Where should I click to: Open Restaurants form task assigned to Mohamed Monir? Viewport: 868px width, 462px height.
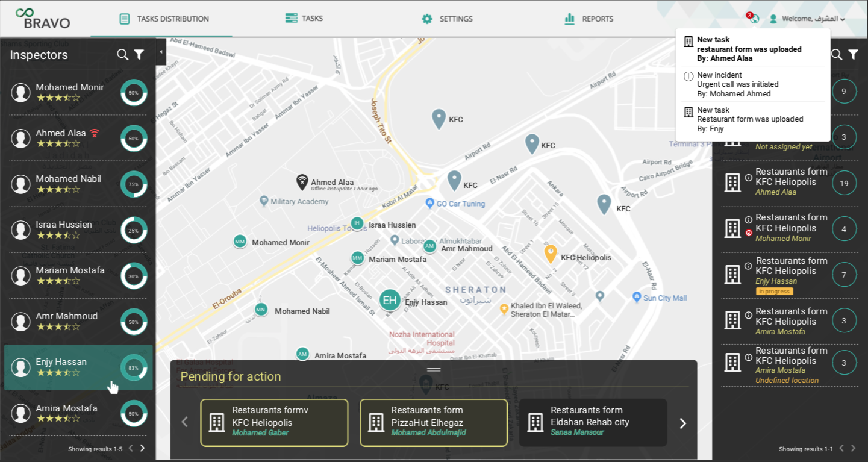pyautogui.click(x=790, y=229)
